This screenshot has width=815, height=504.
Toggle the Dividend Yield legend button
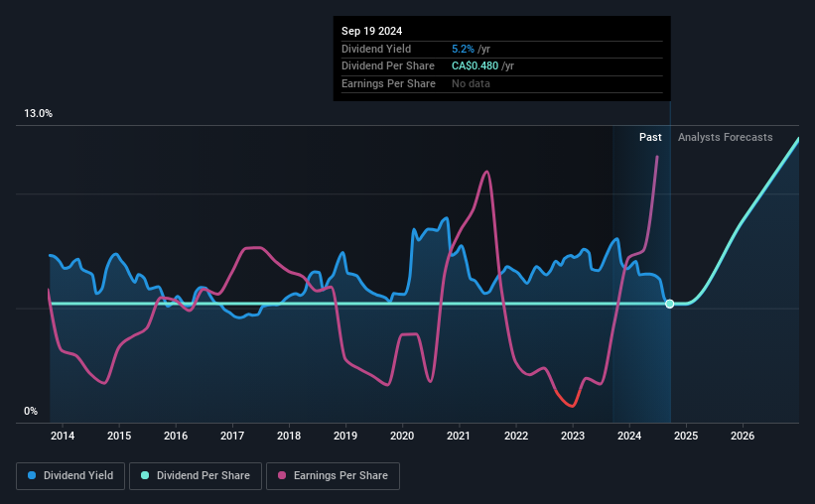[x=70, y=476]
